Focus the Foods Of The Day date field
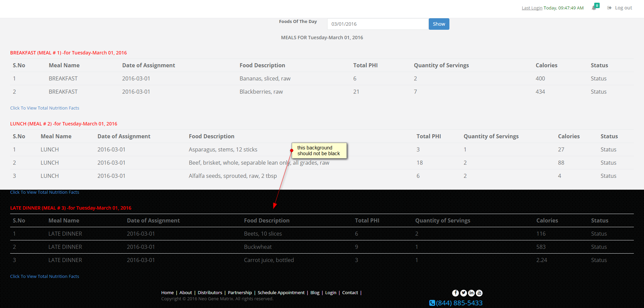 click(378, 24)
